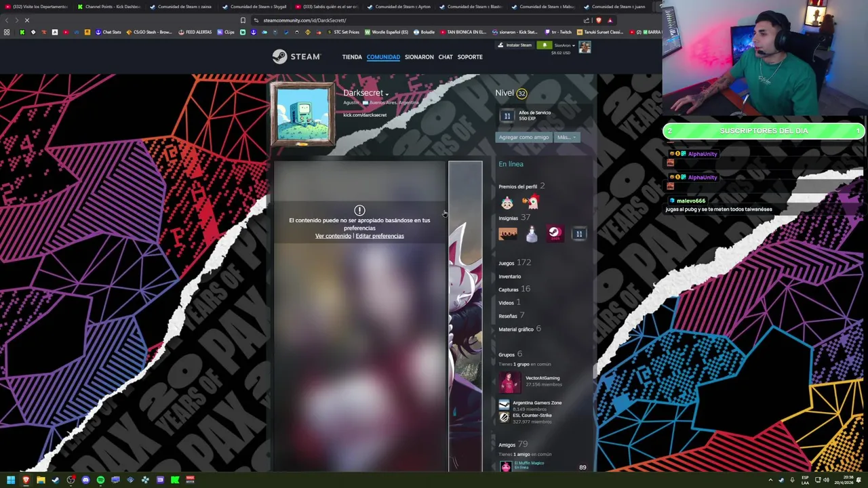Open Inventario link

click(x=510, y=277)
